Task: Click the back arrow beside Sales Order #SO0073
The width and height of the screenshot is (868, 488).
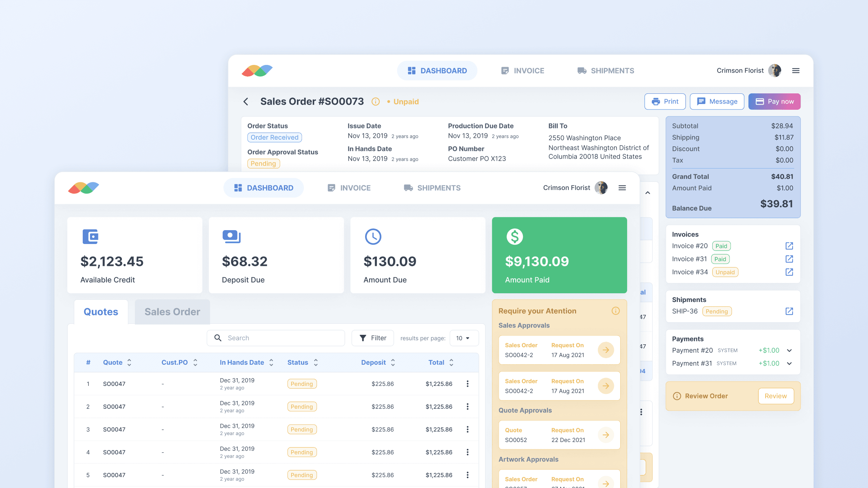Action: click(x=246, y=101)
